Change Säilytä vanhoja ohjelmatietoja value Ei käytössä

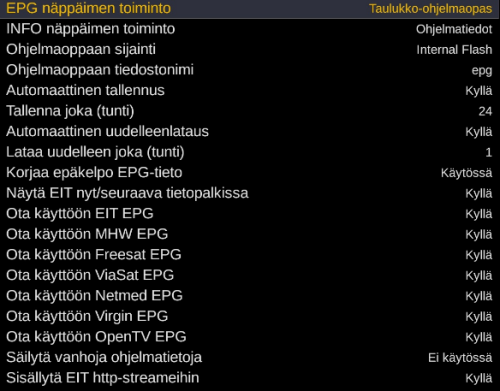[460, 358]
